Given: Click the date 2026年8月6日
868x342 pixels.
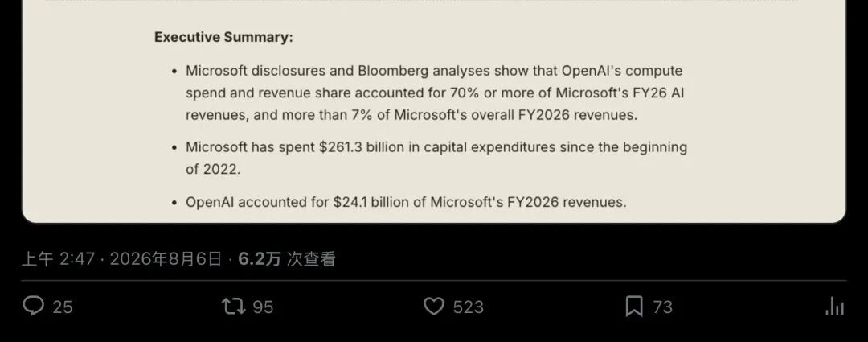Looking at the screenshot, I should (166, 259).
